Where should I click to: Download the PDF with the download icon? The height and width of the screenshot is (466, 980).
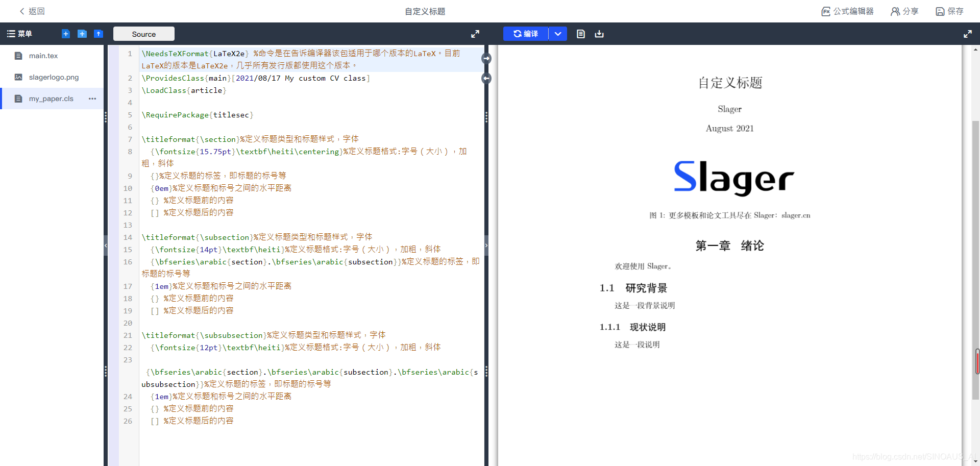click(599, 34)
